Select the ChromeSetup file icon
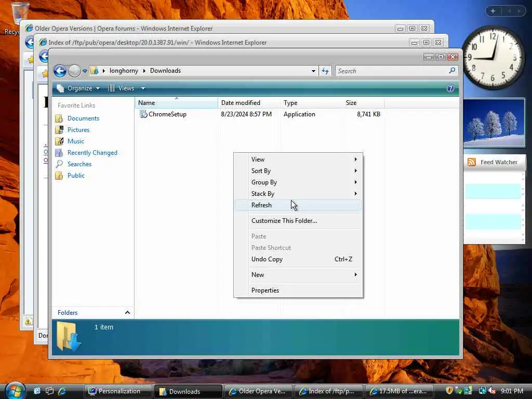532x399 pixels. 143,114
